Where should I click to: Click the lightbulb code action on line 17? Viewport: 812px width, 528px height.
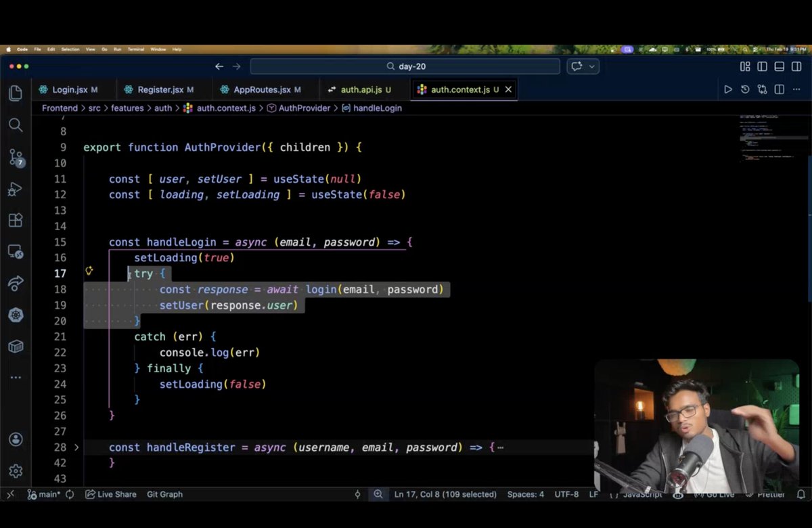(89, 271)
